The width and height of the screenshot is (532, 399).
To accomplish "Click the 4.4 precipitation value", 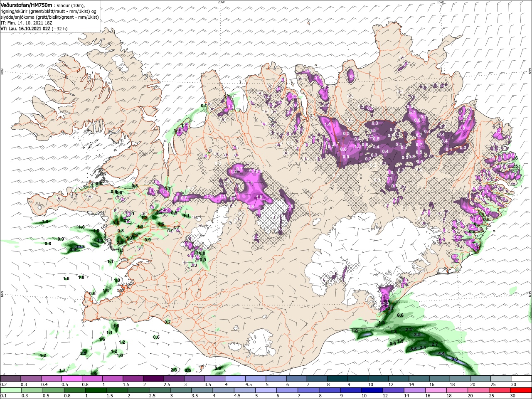I will point(441,353).
